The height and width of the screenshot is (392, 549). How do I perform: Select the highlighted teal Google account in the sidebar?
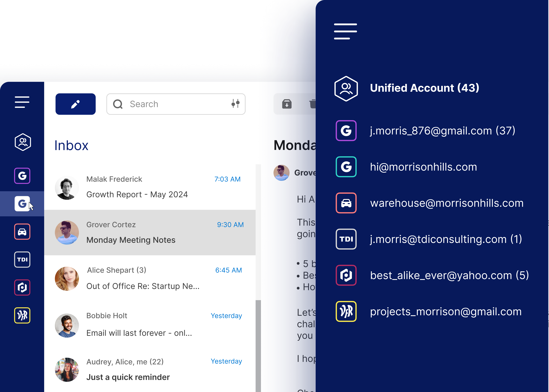[x=22, y=204]
